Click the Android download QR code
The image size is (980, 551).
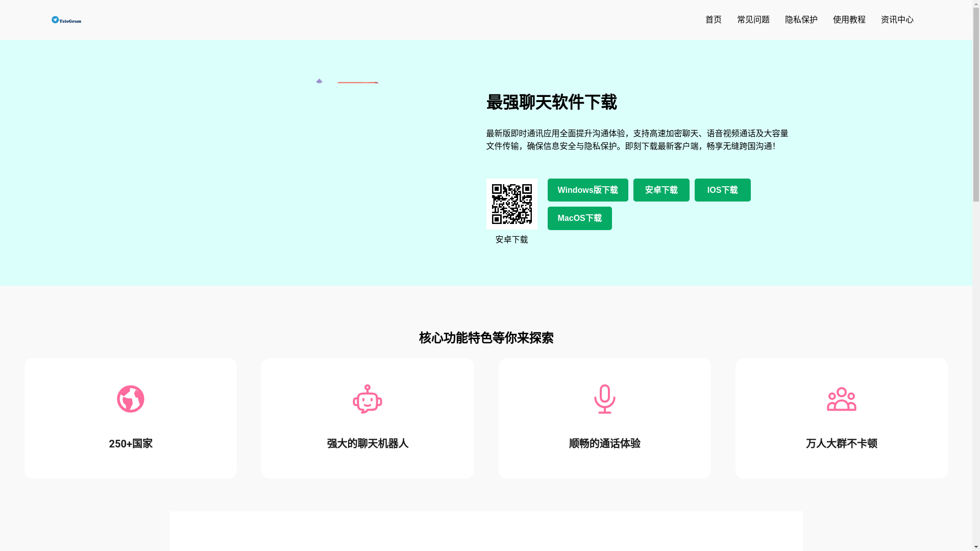(x=511, y=204)
